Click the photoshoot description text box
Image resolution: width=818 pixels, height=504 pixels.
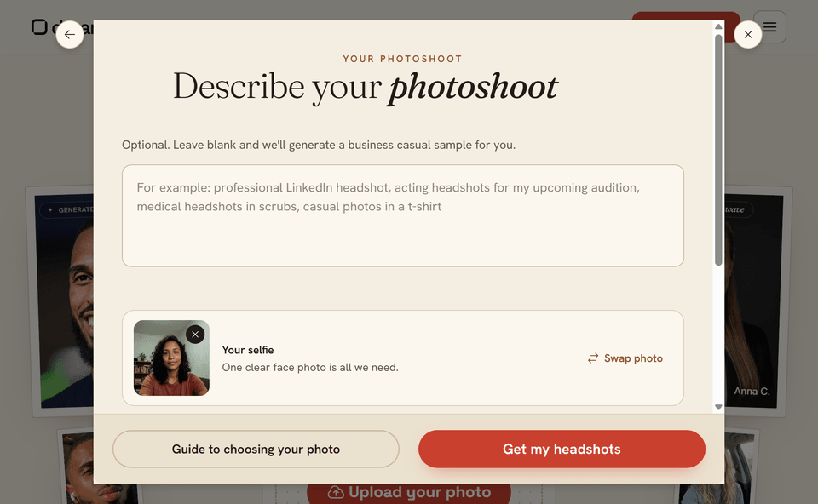click(x=403, y=215)
